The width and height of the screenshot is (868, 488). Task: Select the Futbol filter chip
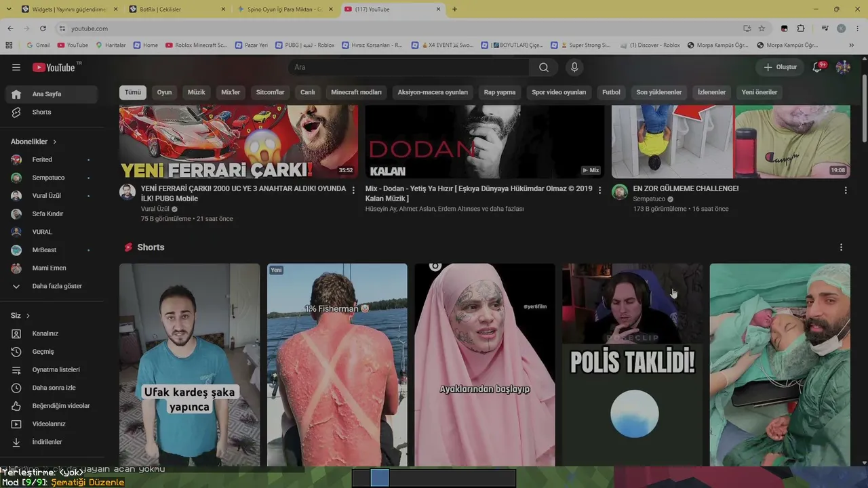[x=612, y=92]
